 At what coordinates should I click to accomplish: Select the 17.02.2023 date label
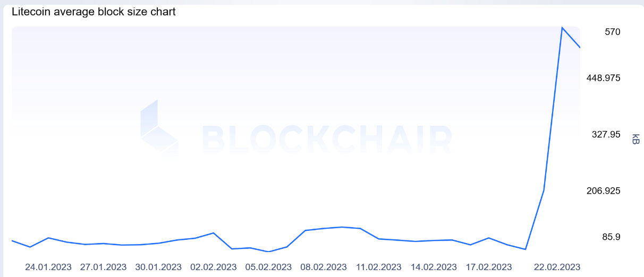488,267
